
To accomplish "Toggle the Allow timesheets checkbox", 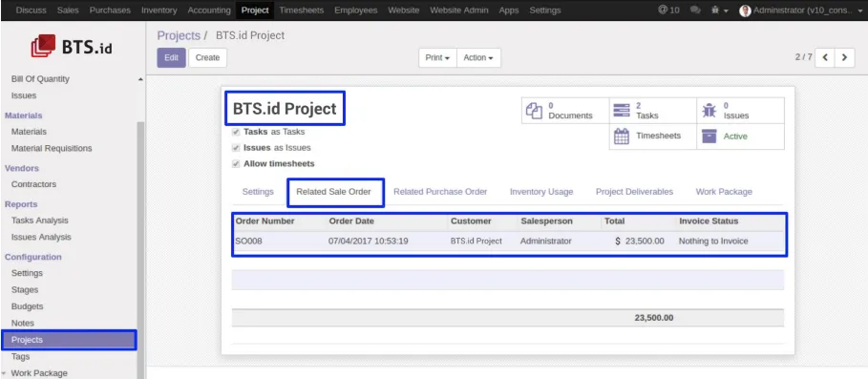I will pyautogui.click(x=236, y=164).
